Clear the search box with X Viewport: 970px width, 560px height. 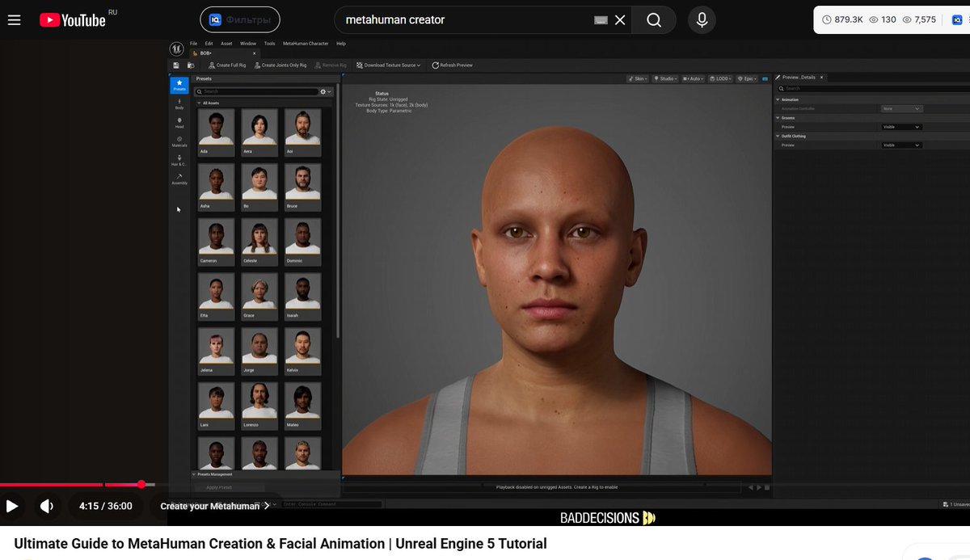tap(620, 19)
